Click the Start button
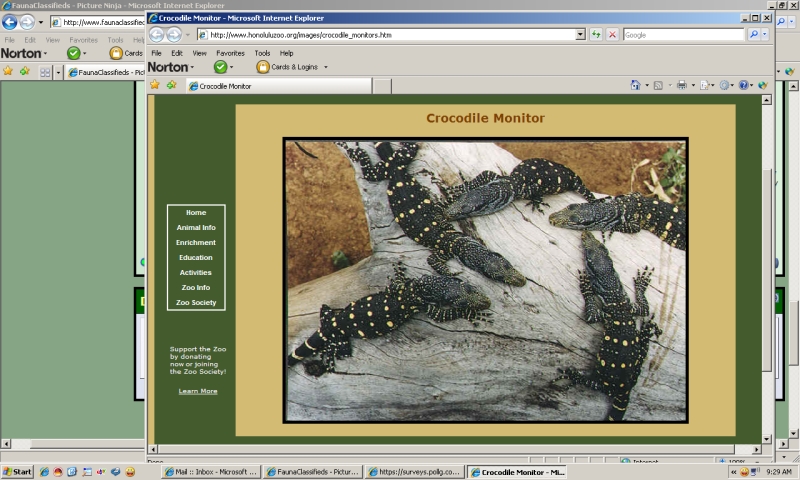 (x=17, y=472)
